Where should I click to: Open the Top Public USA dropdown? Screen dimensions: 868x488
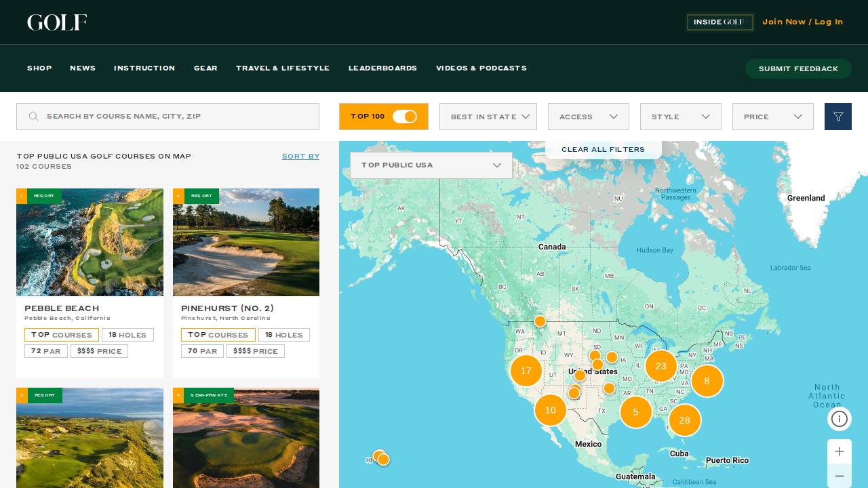click(x=431, y=165)
